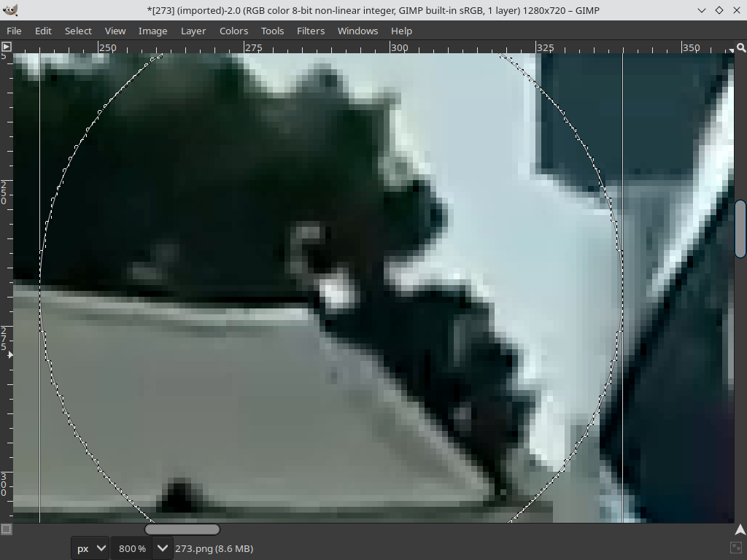Open the navigation preview arrow icon

(x=740, y=529)
